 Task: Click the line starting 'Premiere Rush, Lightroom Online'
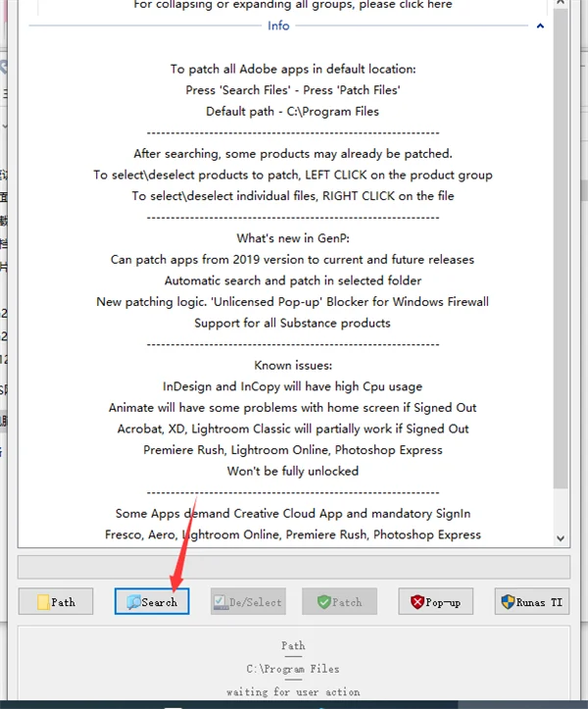(x=293, y=450)
